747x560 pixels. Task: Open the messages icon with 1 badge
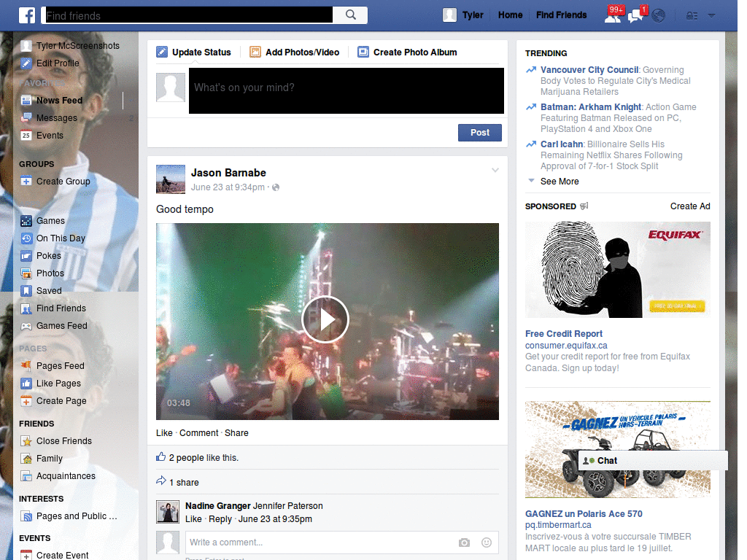point(636,15)
